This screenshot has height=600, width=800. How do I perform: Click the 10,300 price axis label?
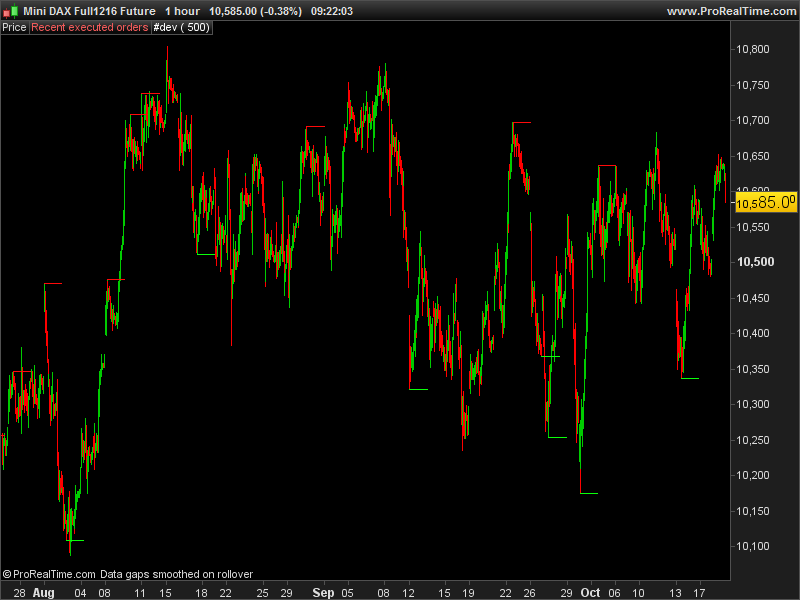tap(753, 404)
